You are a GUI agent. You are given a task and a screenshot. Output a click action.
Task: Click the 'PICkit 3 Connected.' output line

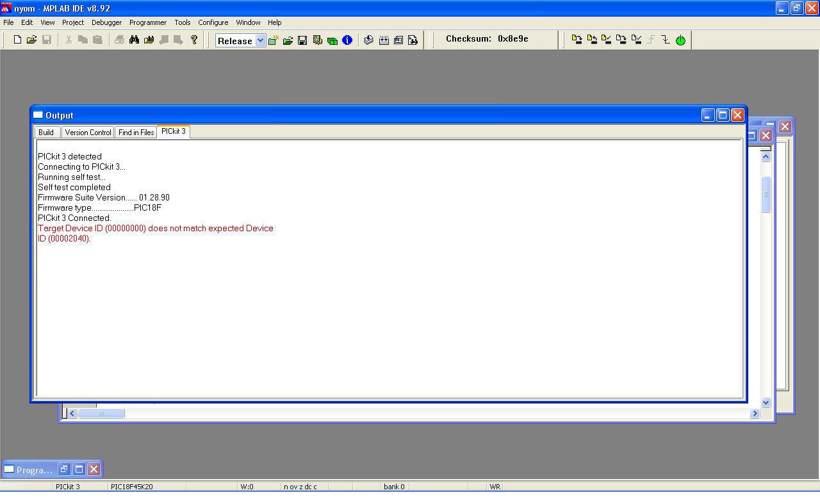click(74, 218)
